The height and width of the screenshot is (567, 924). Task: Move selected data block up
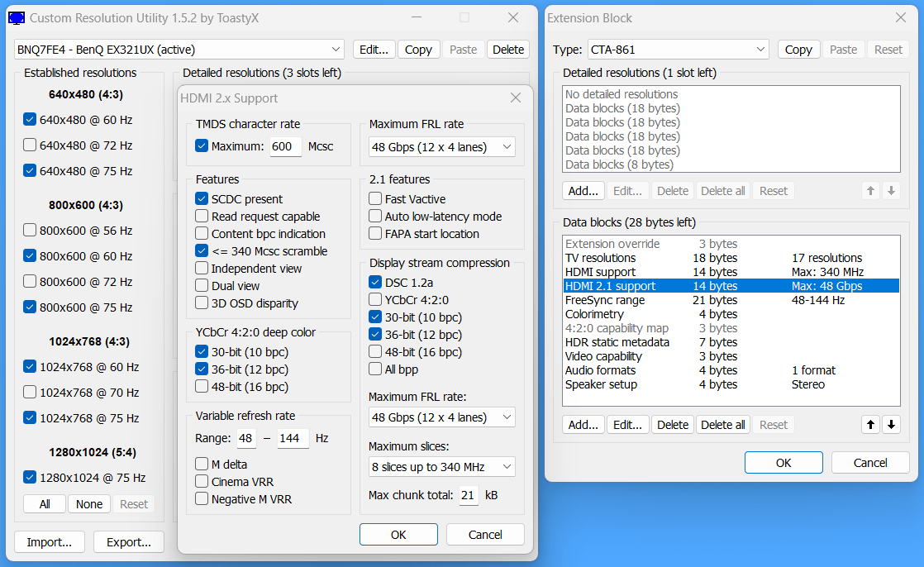pyautogui.click(x=870, y=424)
